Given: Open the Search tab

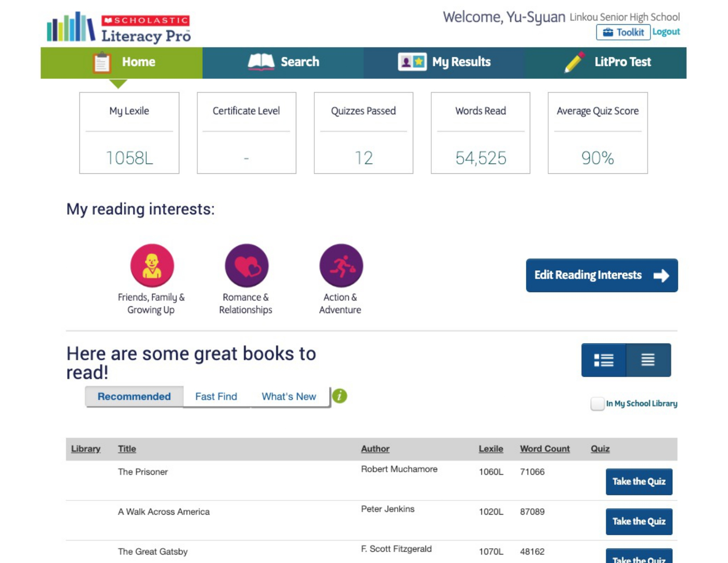Looking at the screenshot, I should click(x=283, y=63).
